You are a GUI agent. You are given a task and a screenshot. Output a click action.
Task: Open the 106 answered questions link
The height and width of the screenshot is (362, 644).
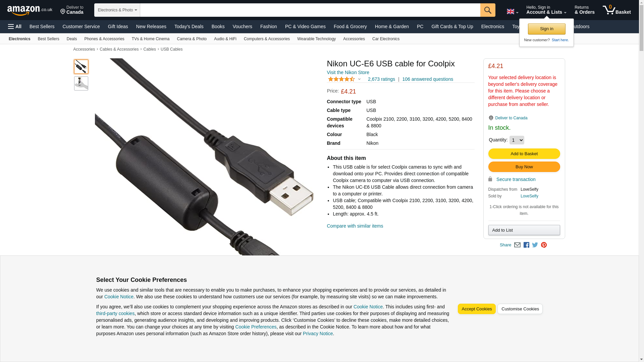point(428,79)
